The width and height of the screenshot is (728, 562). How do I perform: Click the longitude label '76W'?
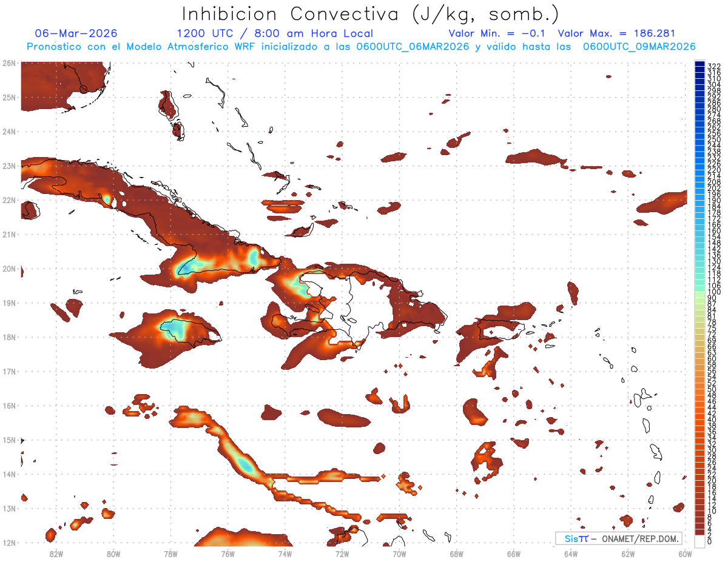[227, 553]
